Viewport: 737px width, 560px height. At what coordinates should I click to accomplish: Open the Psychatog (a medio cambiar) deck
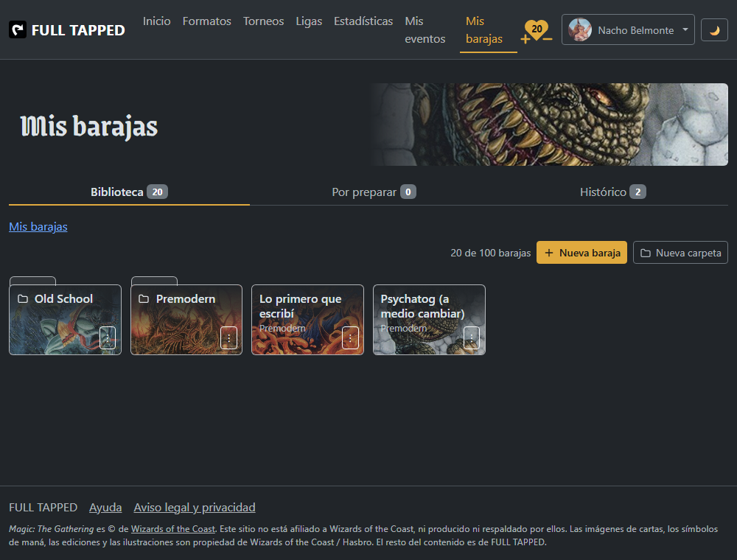pyautogui.click(x=429, y=320)
